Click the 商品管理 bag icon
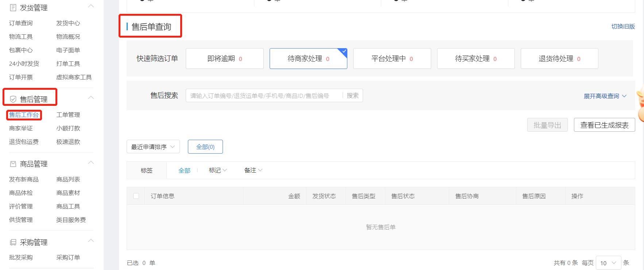 13,164
